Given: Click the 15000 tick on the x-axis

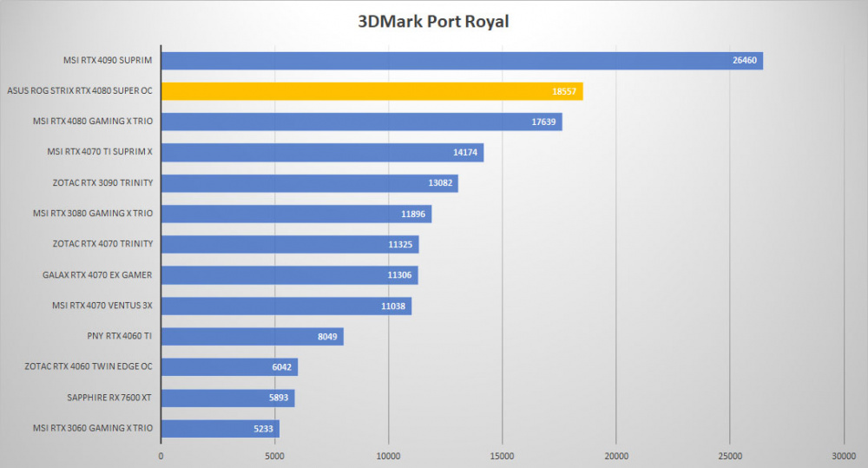Looking at the screenshot, I should click(502, 456).
